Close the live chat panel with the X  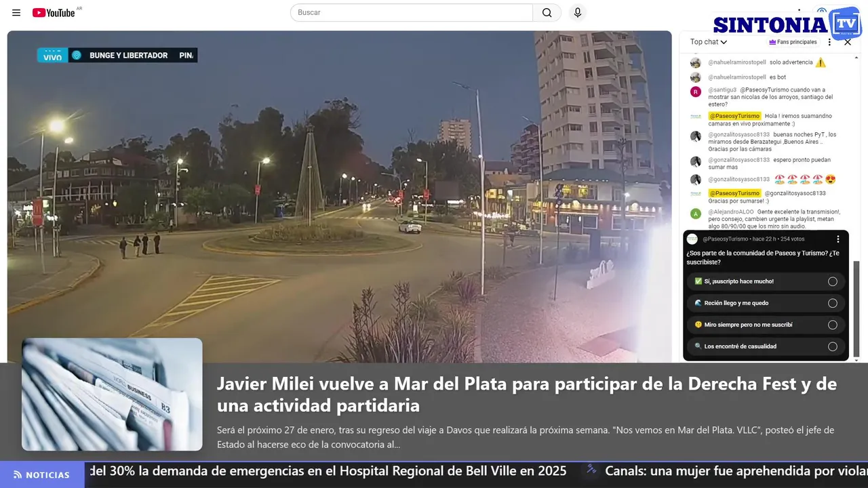[x=848, y=42]
